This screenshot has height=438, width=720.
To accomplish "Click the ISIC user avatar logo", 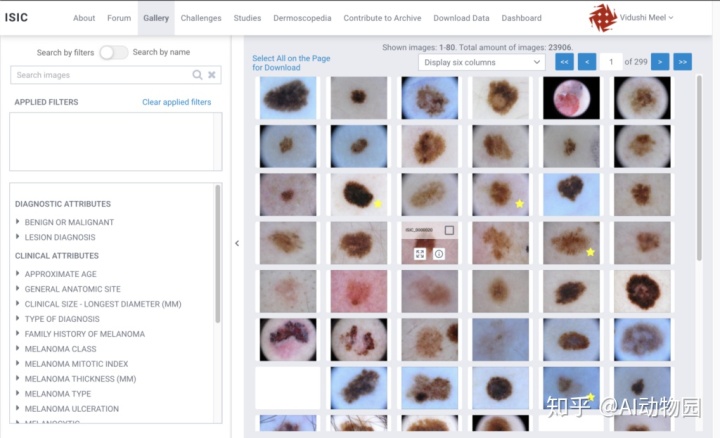I will coord(603,17).
